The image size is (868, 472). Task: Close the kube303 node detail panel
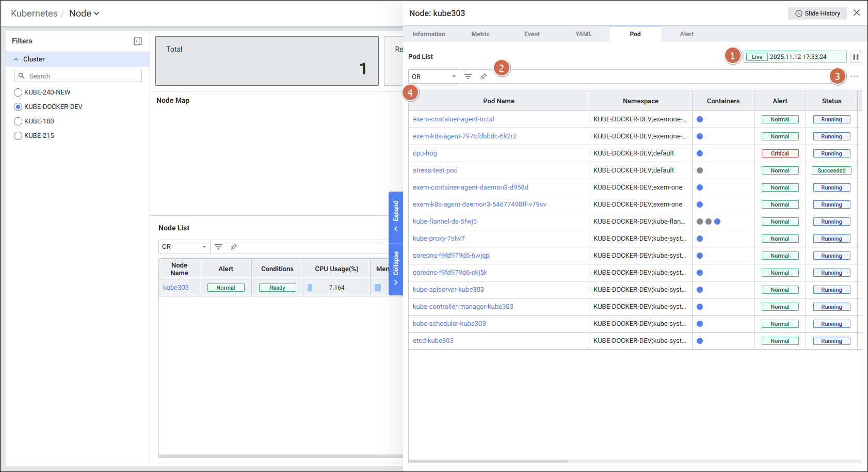click(857, 13)
